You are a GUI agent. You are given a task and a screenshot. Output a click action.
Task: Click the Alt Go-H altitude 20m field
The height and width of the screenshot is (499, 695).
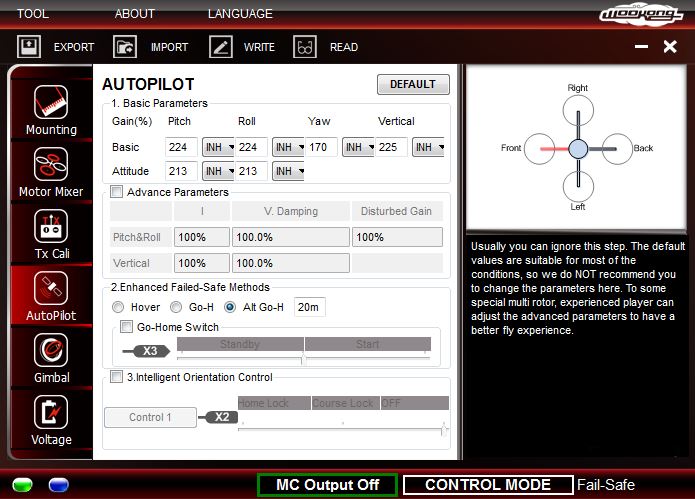(x=309, y=307)
